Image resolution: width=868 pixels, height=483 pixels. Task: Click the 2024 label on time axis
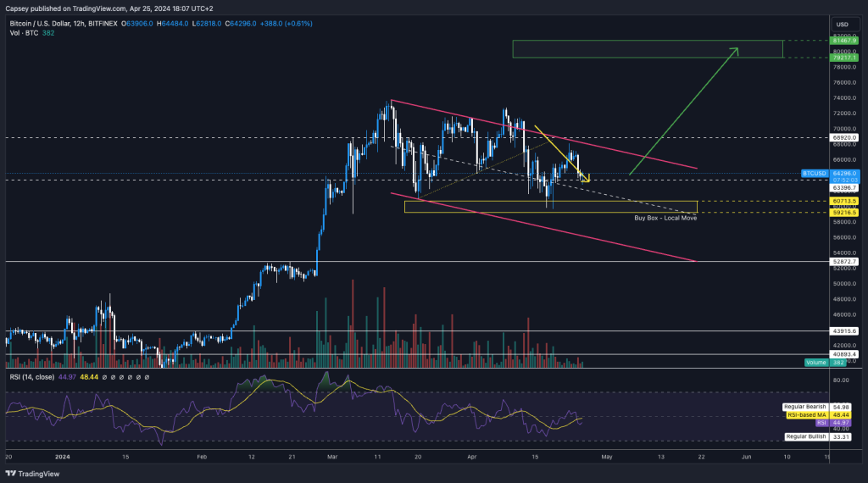click(x=63, y=457)
